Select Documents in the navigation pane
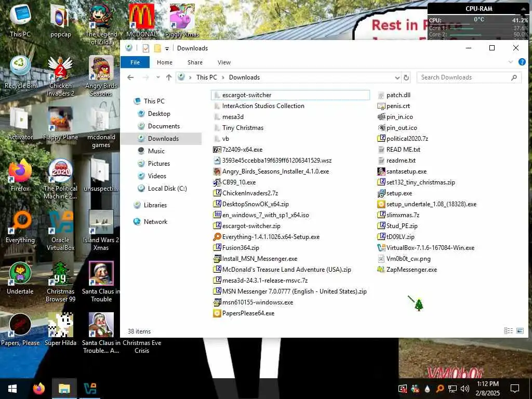Viewport: 532px width, 399px height. pyautogui.click(x=164, y=126)
